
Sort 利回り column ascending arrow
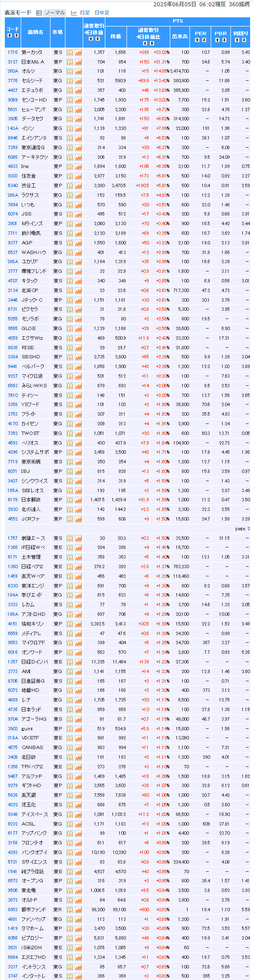238,40
